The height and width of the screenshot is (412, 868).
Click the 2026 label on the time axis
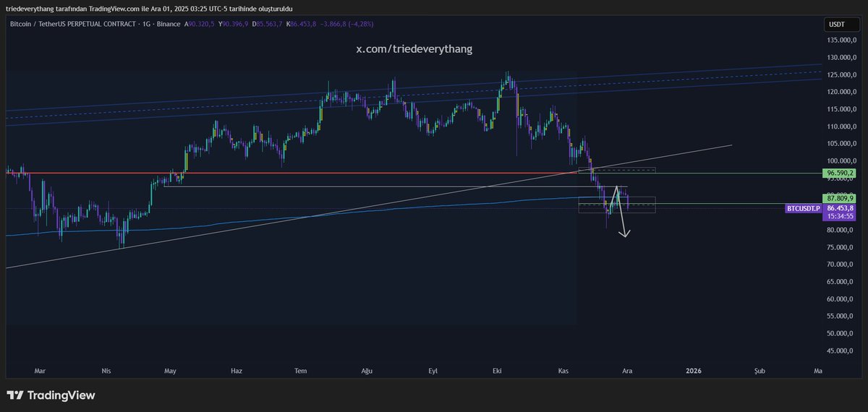pos(693,371)
